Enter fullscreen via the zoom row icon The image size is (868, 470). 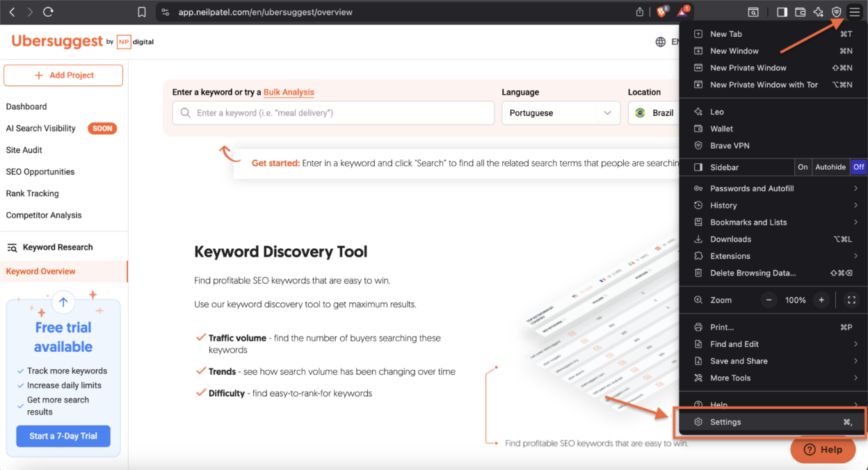tap(851, 300)
